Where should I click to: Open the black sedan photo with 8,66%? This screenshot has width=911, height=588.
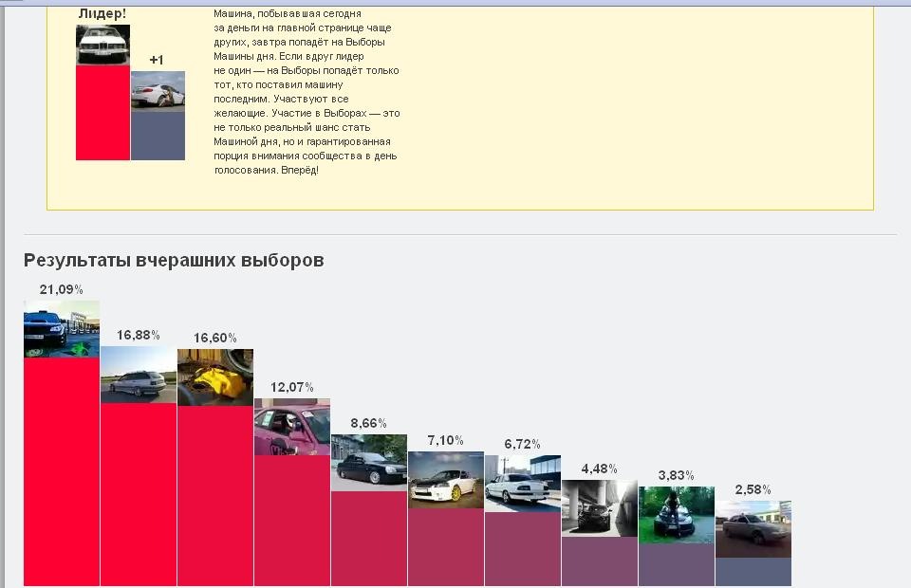(x=369, y=463)
